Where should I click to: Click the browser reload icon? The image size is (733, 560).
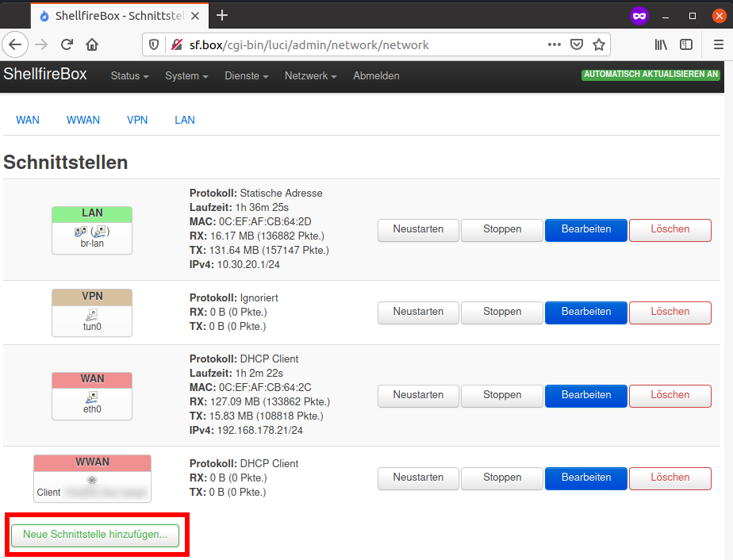(67, 44)
